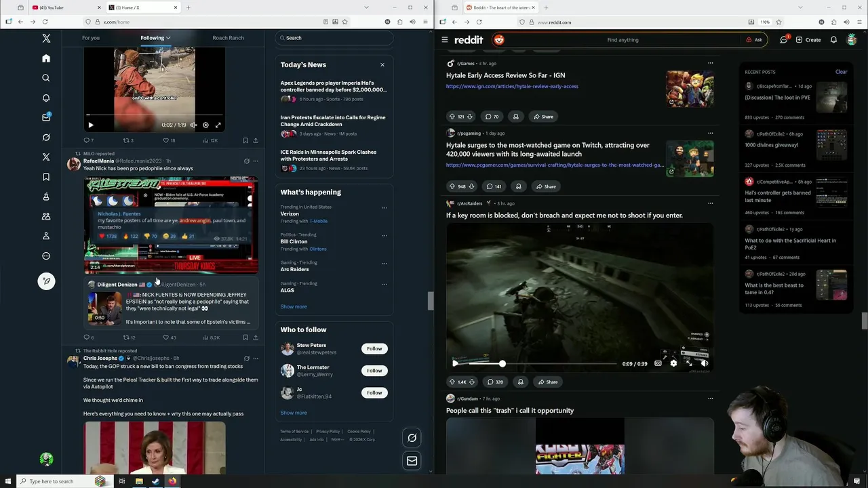Seek the X video progress bar
Screen dimensions: 868x488
coord(155,115)
